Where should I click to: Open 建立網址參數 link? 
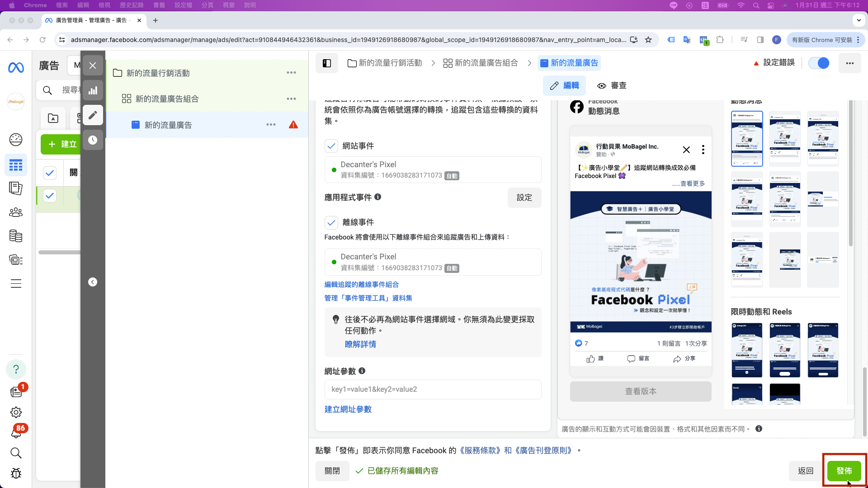point(348,409)
